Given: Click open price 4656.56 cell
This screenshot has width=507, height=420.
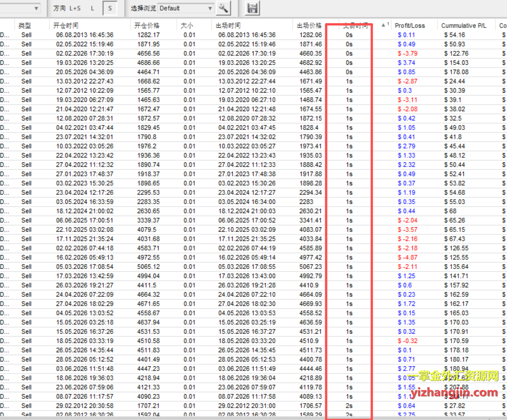Looking at the screenshot, I should [148, 53].
